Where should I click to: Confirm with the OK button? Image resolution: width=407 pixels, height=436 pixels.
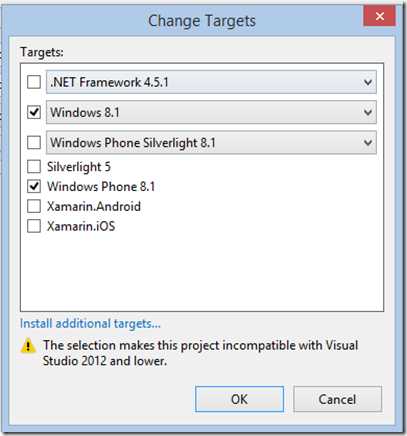[239, 399]
